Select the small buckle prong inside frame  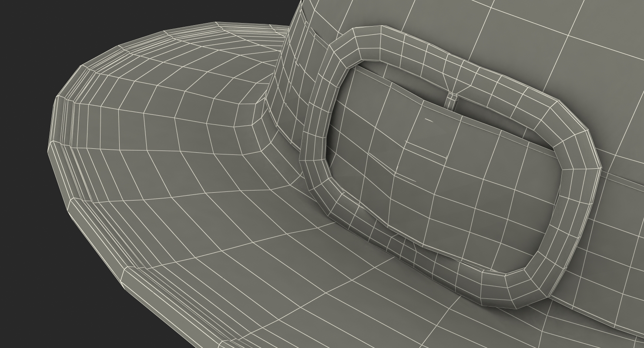(452, 101)
